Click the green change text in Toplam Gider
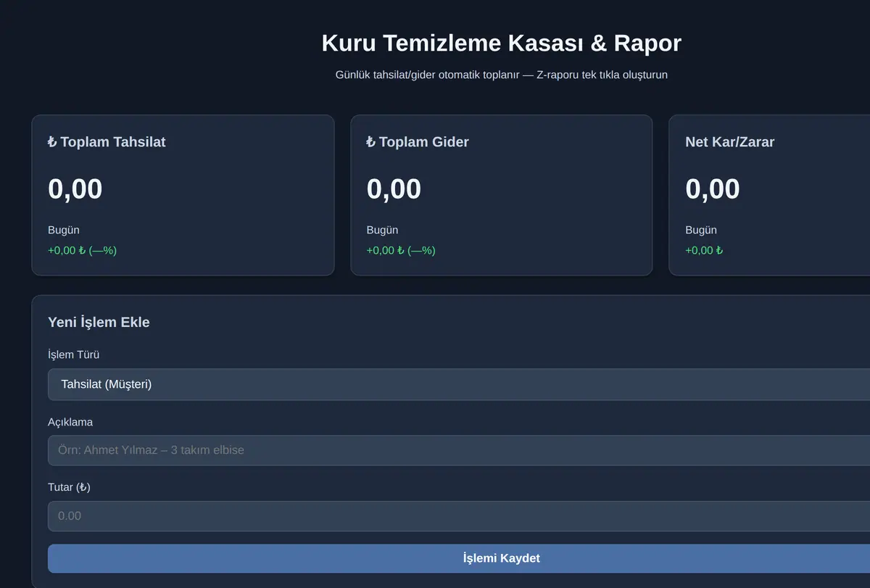Image resolution: width=870 pixels, height=588 pixels. click(401, 250)
